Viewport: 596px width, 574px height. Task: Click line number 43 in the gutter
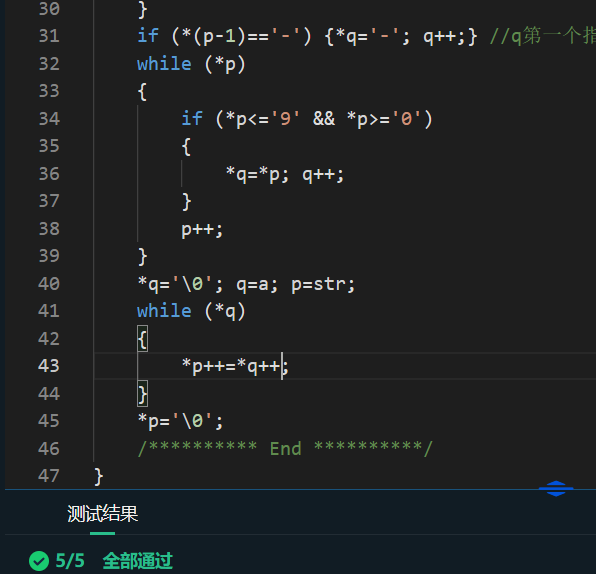point(49,366)
